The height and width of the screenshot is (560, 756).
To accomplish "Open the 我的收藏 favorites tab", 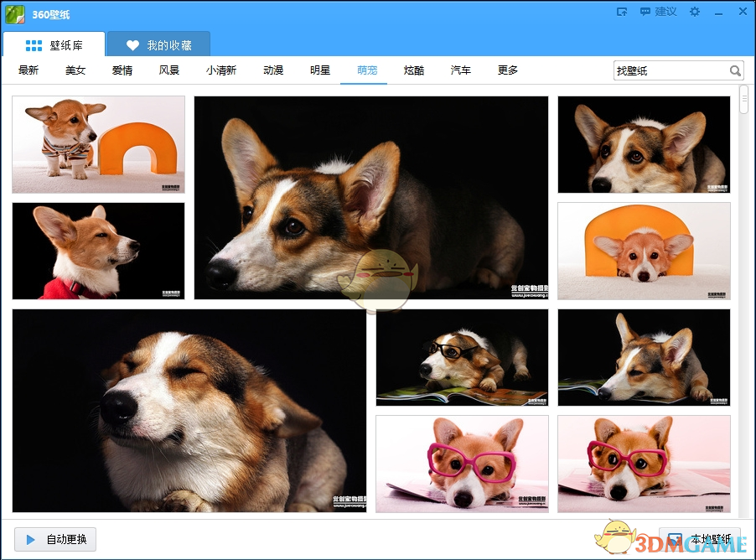I will [158, 45].
